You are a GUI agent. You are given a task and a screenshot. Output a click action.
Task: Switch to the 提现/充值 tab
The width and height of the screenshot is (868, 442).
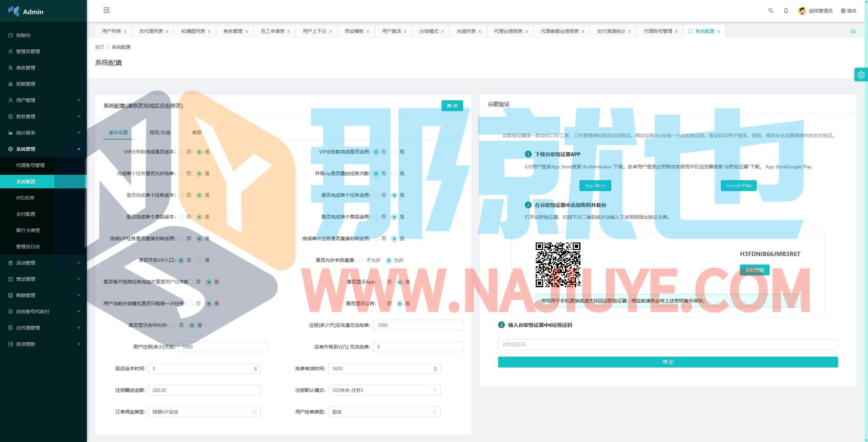(160, 132)
